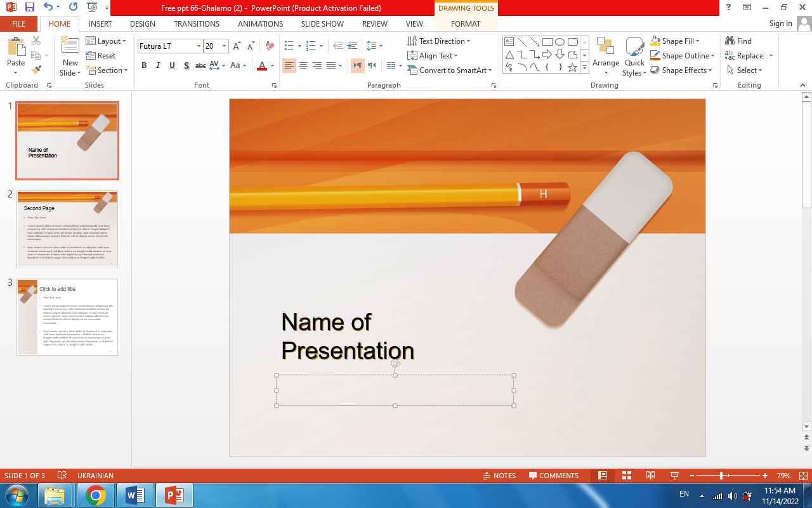The width and height of the screenshot is (812, 508).
Task: Click the zoom slider handle
Action: [721, 476]
